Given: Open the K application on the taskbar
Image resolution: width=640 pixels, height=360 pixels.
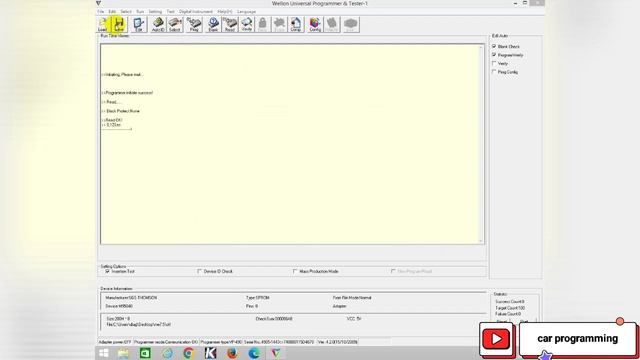Looking at the screenshot, I should (x=210, y=353).
